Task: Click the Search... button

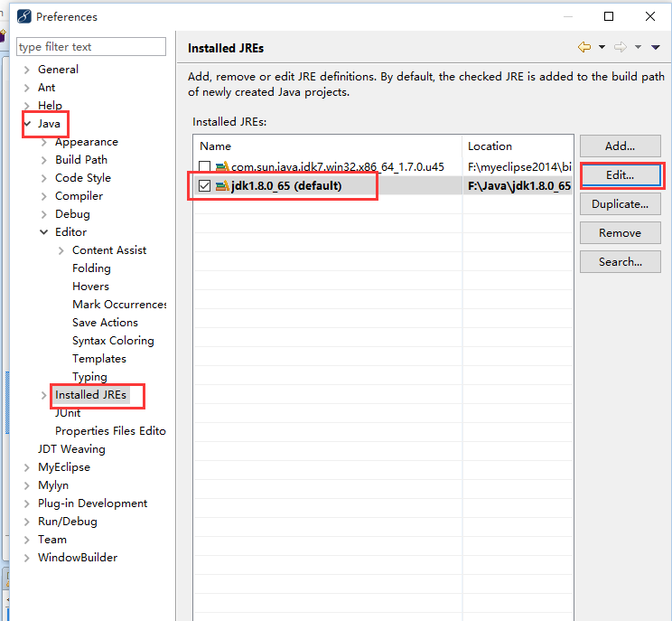Action: click(621, 262)
